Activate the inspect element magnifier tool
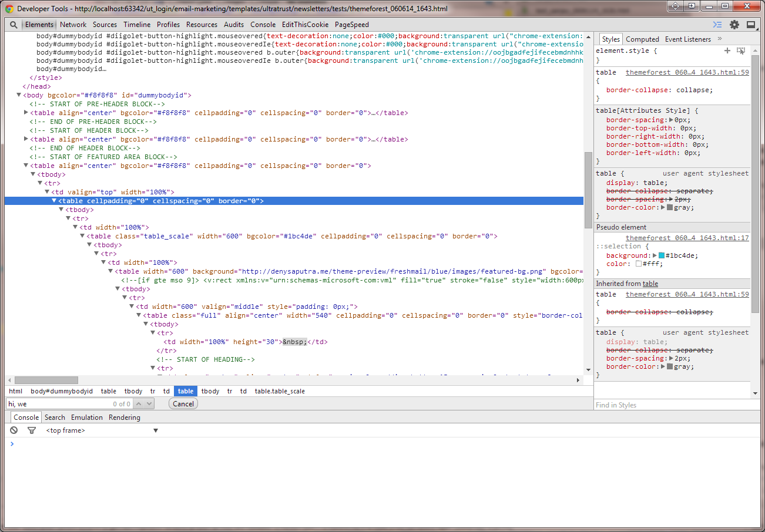Image resolution: width=765 pixels, height=532 pixels. [14, 25]
